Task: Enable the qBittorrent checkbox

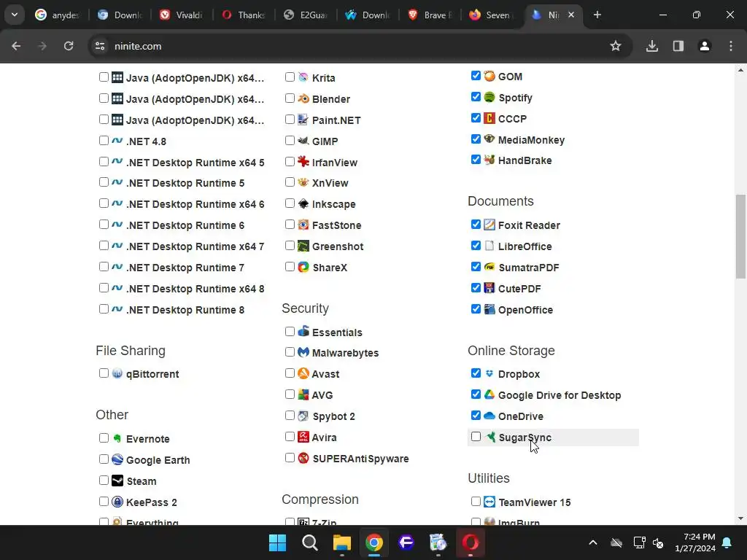Action: 104,373
